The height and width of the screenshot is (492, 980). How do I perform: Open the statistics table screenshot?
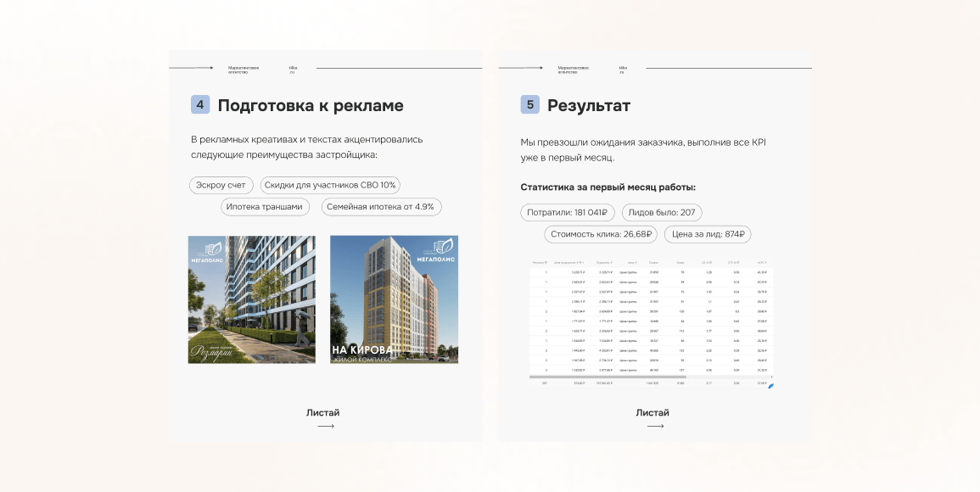point(652,324)
